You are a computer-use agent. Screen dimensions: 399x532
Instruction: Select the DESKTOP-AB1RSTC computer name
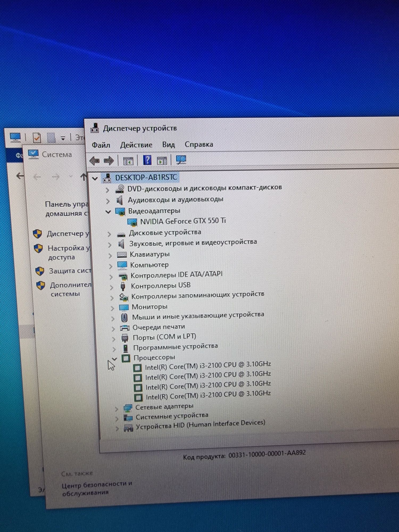pyautogui.click(x=146, y=177)
